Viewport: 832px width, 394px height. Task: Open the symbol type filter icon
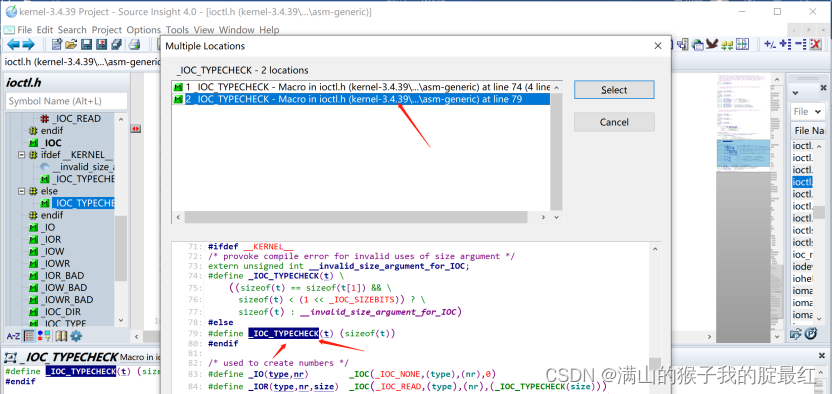point(44,336)
